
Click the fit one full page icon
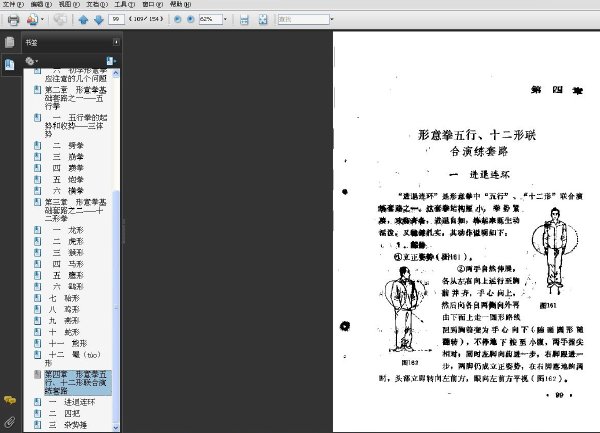coord(263,19)
